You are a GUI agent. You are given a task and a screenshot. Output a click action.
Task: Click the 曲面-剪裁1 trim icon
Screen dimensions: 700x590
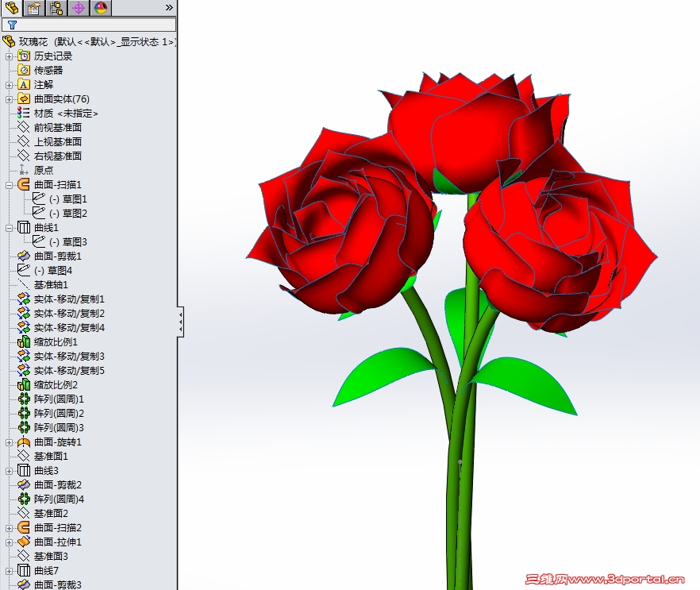pos(24,256)
